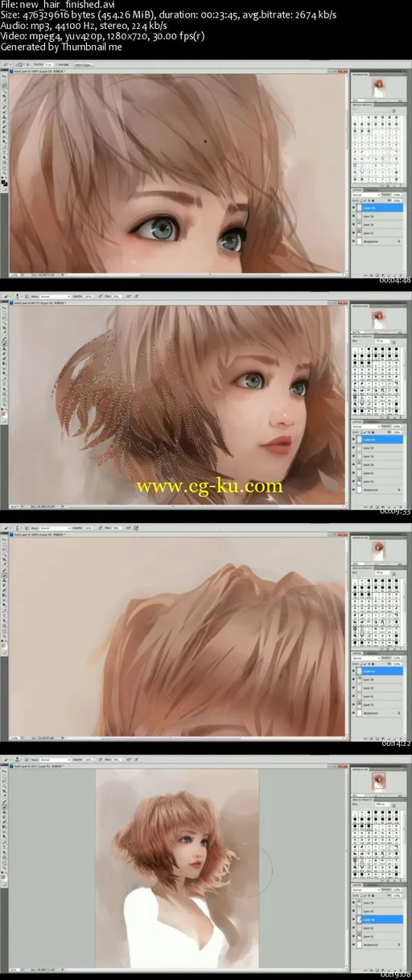The height and width of the screenshot is (980, 412).
Task: Click brush presets scrollbar in 00:09:33 frame
Action: [404, 381]
